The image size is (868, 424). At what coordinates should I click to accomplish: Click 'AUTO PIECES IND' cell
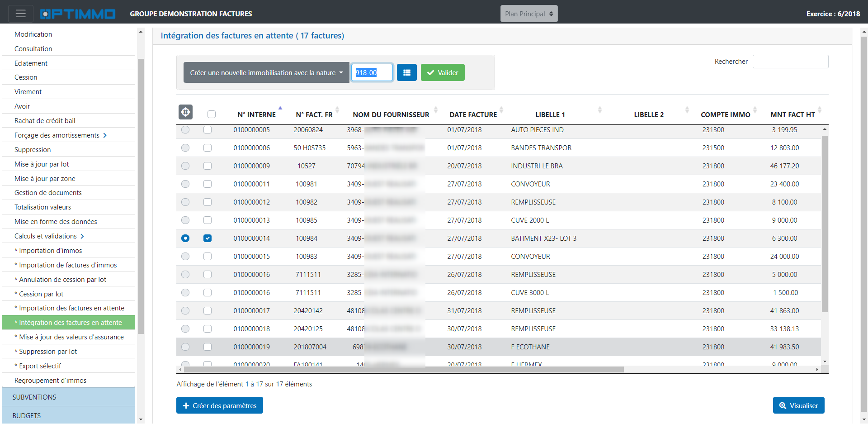tap(537, 130)
